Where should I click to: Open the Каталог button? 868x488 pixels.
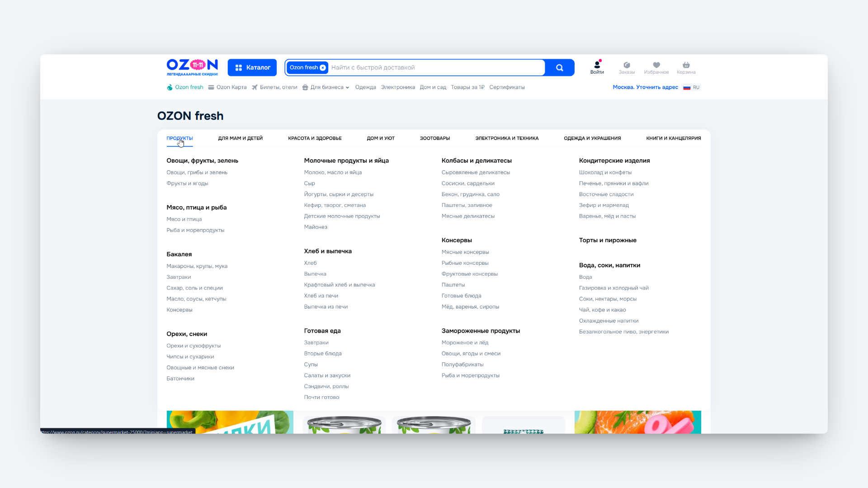(x=252, y=68)
